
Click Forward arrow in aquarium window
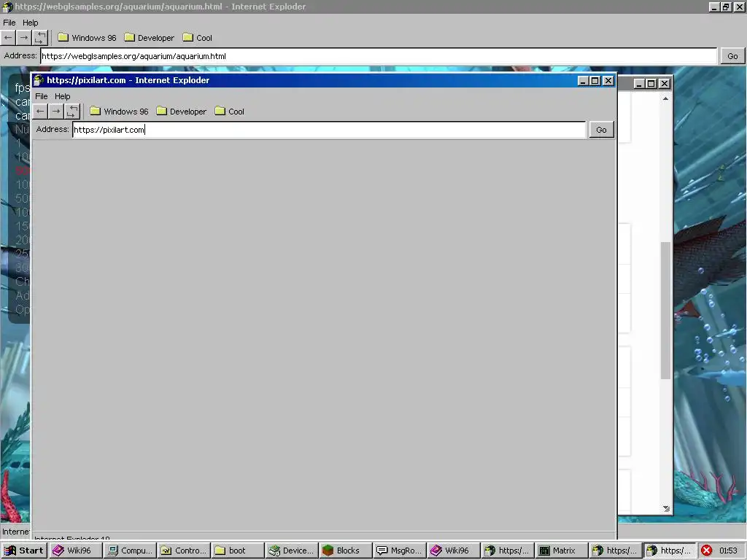click(x=24, y=38)
